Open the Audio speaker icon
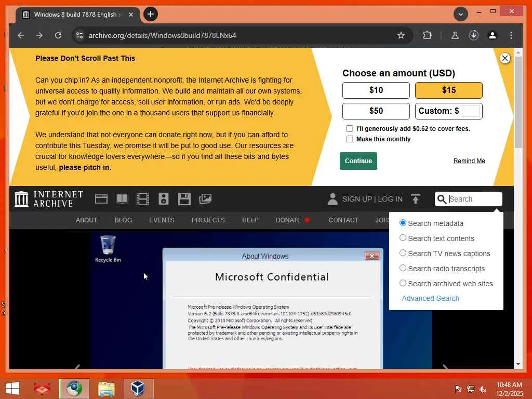 (164, 199)
